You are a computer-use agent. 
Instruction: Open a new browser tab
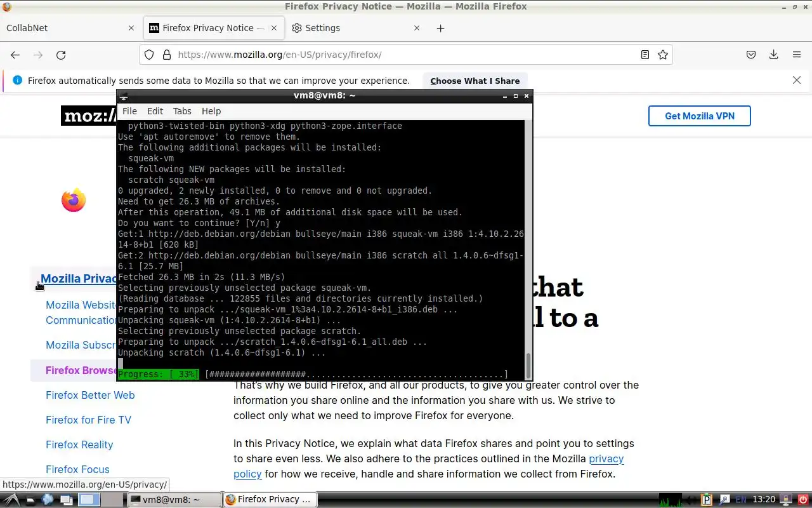tap(440, 28)
